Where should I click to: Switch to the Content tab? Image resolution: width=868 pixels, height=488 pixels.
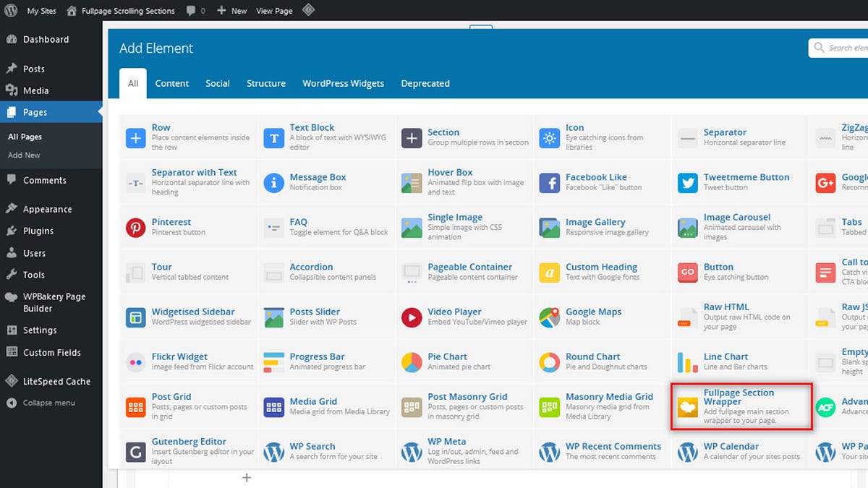pos(172,83)
